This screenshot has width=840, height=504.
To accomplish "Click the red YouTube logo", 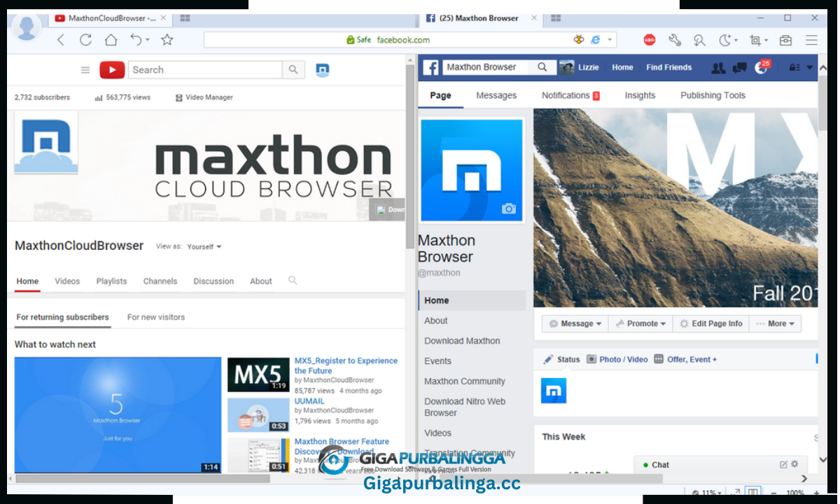I will pos(112,70).
